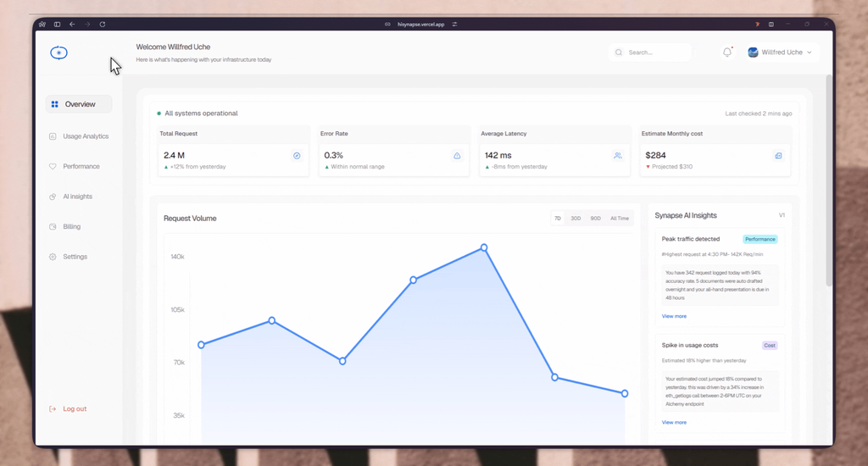
Task: Click the Error Rate card icon
Action: (x=457, y=156)
